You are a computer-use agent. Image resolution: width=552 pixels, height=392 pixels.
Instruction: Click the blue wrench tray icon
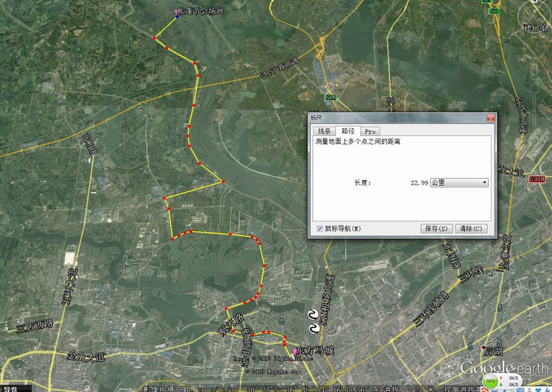548,390
